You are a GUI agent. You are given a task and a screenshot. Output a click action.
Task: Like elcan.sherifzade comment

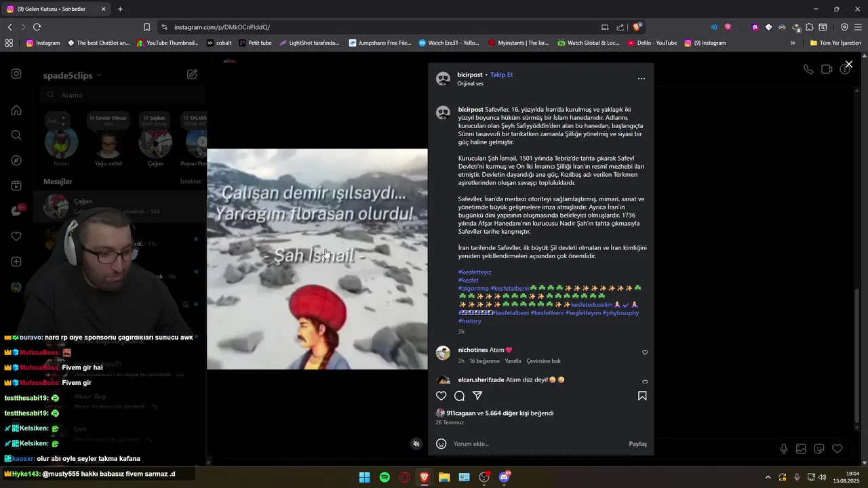[645, 382]
